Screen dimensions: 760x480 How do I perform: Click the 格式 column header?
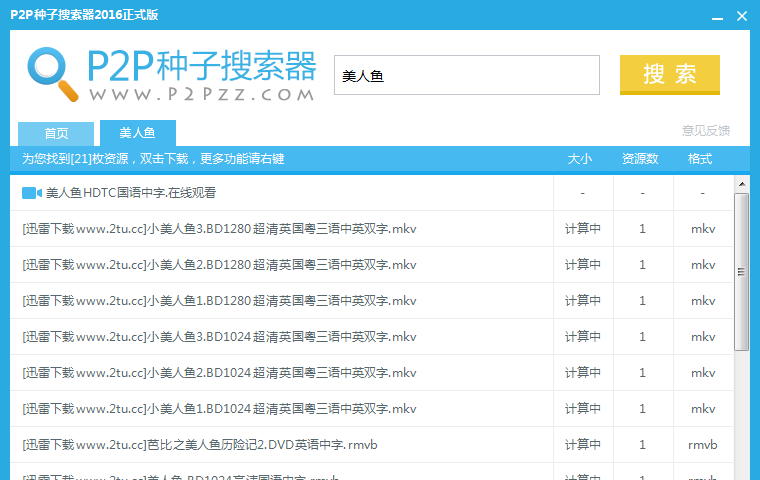[700, 159]
